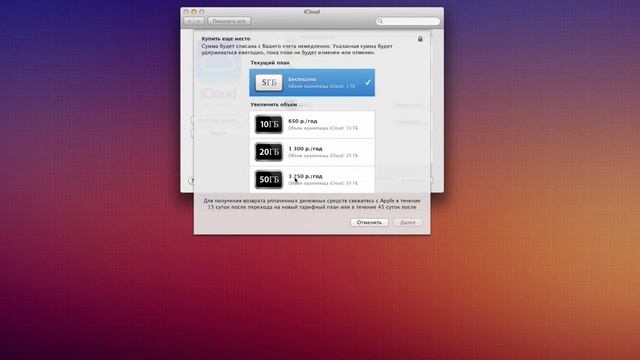Click the refund notice text mentioning Apple

pos(312,204)
